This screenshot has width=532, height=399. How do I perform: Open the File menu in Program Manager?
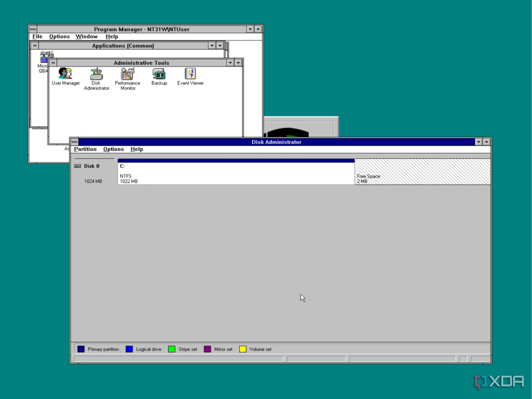pos(37,37)
